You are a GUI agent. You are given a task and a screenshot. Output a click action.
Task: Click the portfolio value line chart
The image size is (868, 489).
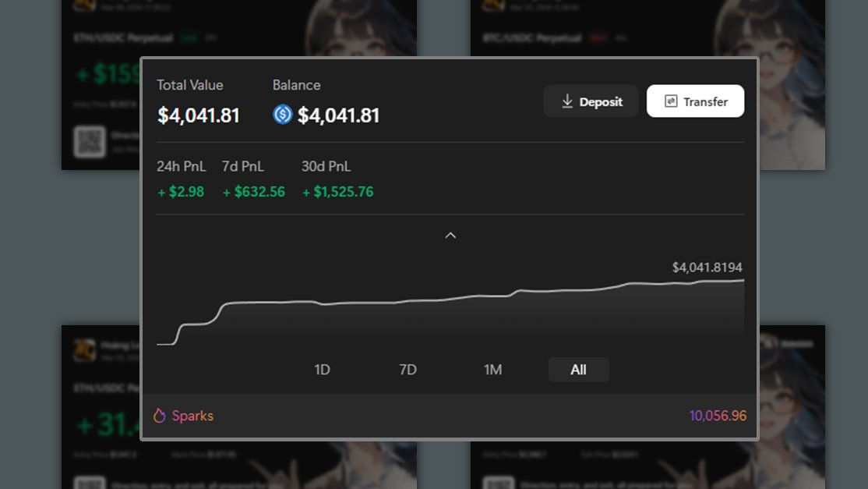[x=450, y=311]
